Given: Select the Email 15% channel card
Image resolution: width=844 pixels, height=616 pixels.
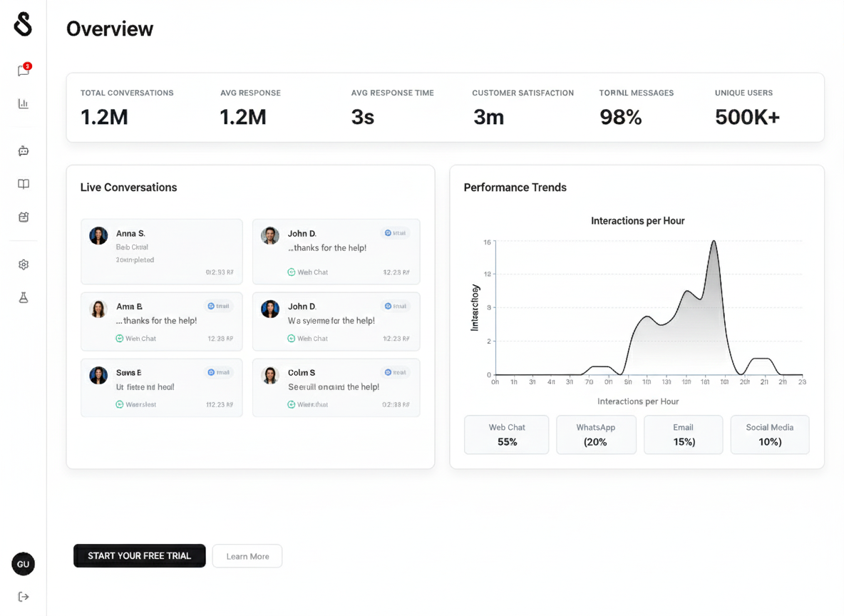Looking at the screenshot, I should tap(683, 434).
